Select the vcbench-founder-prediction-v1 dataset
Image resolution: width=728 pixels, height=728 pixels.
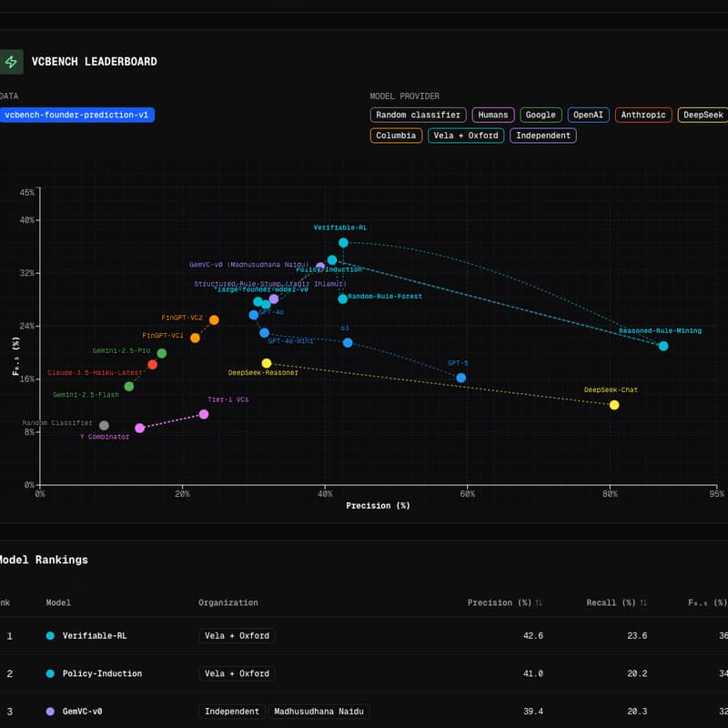(x=76, y=115)
